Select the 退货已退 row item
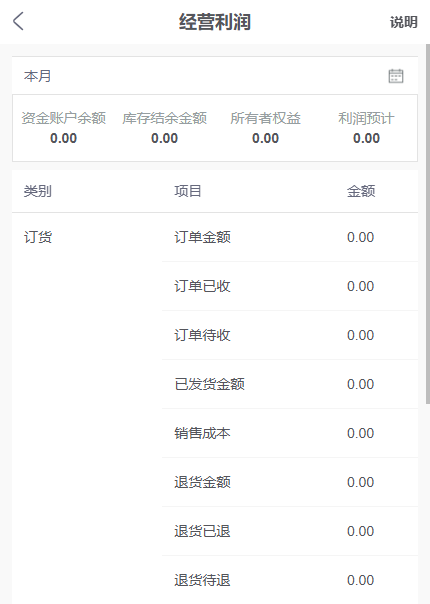 [x=202, y=531]
